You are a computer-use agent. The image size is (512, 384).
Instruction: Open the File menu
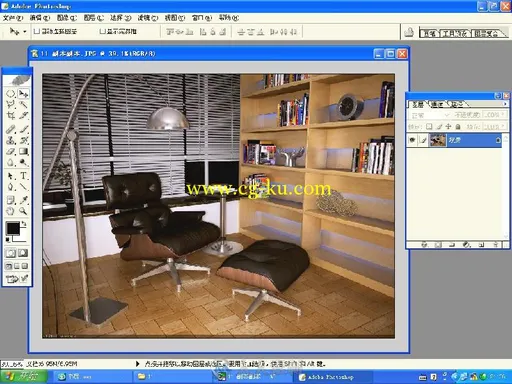coord(13,18)
